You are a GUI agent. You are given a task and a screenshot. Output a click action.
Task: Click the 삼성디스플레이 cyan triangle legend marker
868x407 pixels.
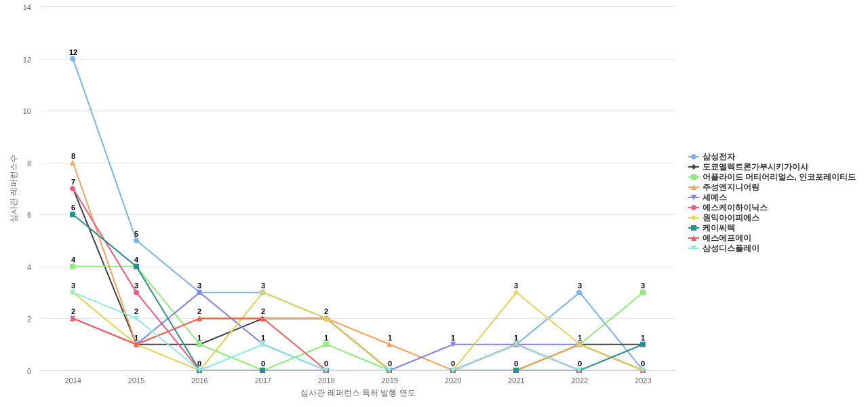point(693,248)
